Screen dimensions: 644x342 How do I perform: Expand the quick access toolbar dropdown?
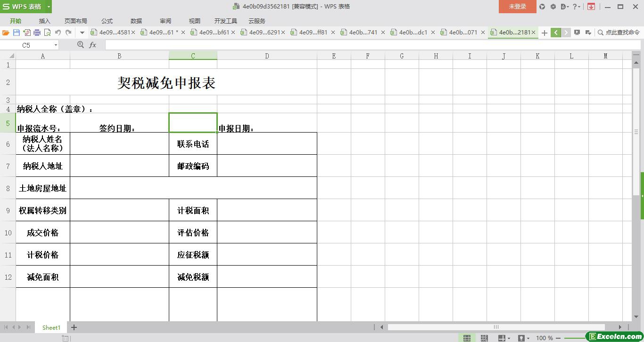point(82,33)
